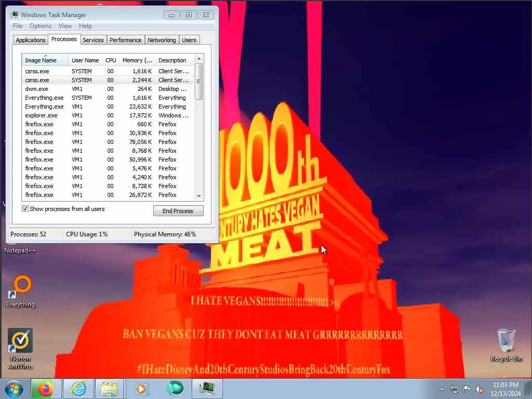
Task: Switch to the Users tab
Action: [189, 40]
